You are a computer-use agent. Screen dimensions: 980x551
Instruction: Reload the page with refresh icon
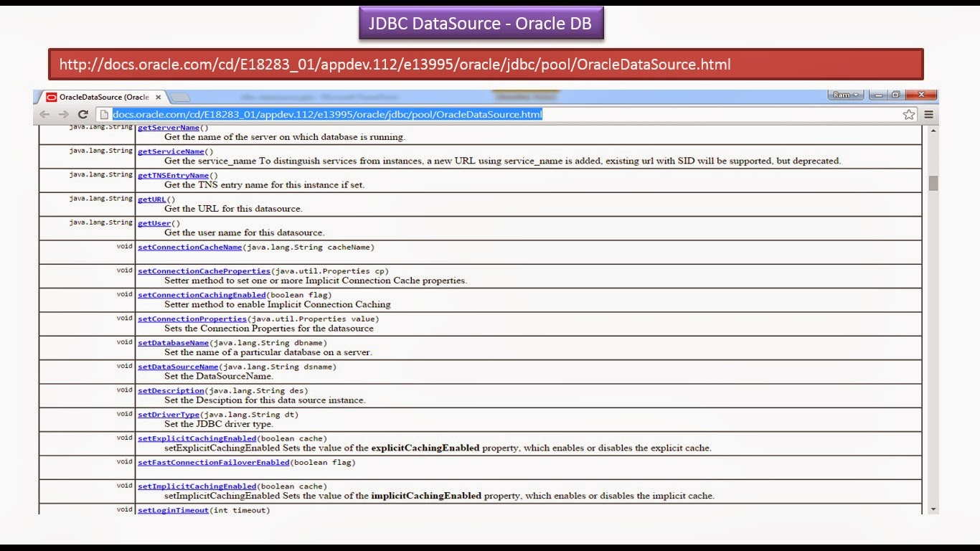[x=83, y=114]
